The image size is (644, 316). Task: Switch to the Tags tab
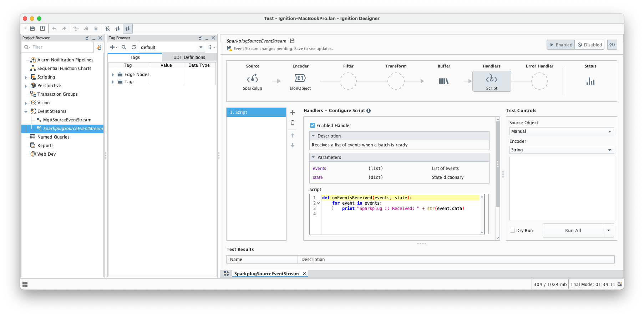pos(135,57)
